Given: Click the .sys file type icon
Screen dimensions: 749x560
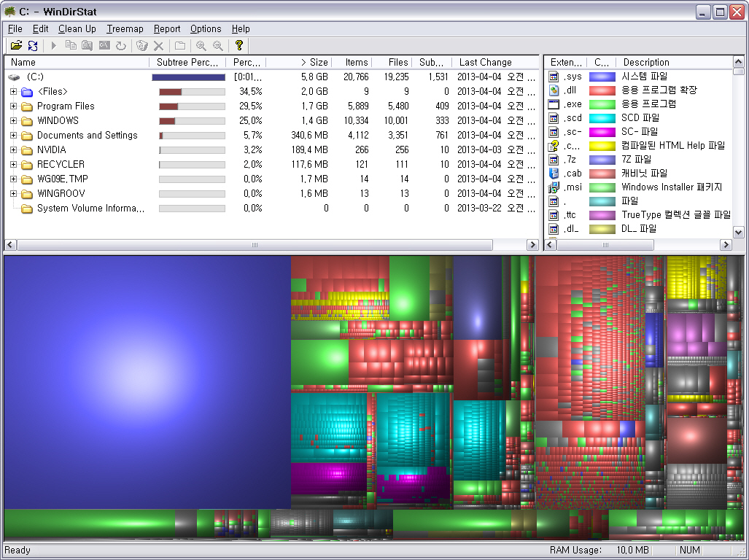Looking at the screenshot, I should coord(553,77).
